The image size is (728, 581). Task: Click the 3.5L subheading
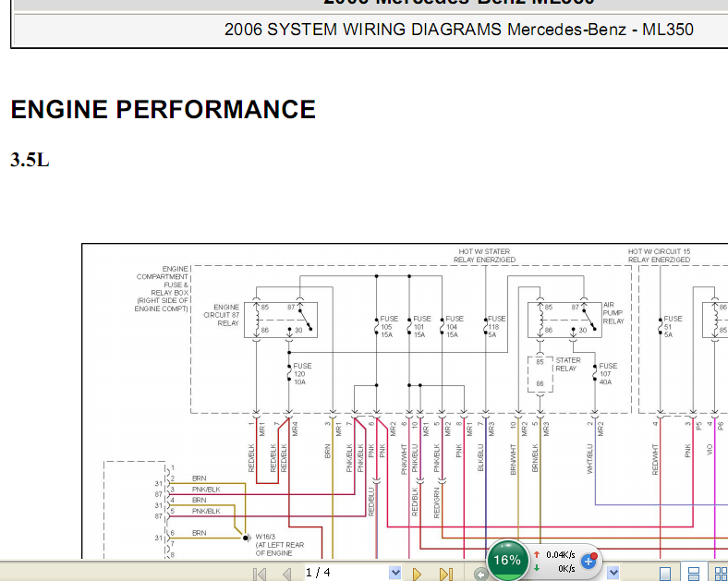tap(30, 160)
